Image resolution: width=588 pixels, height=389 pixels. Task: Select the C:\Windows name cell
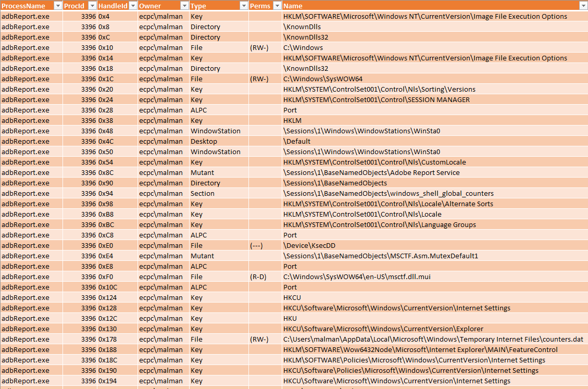tap(435, 47)
